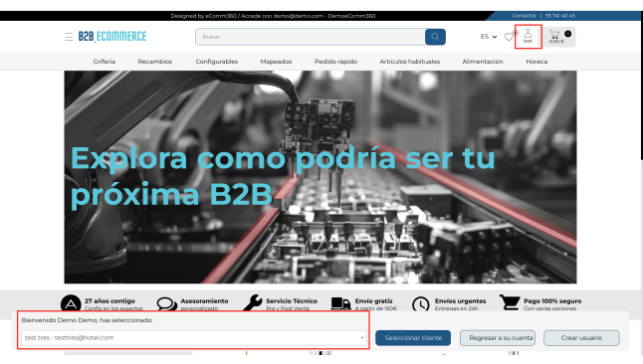Click the Seleccionar cliente button
Screen dimensions: 643x364
point(413,338)
